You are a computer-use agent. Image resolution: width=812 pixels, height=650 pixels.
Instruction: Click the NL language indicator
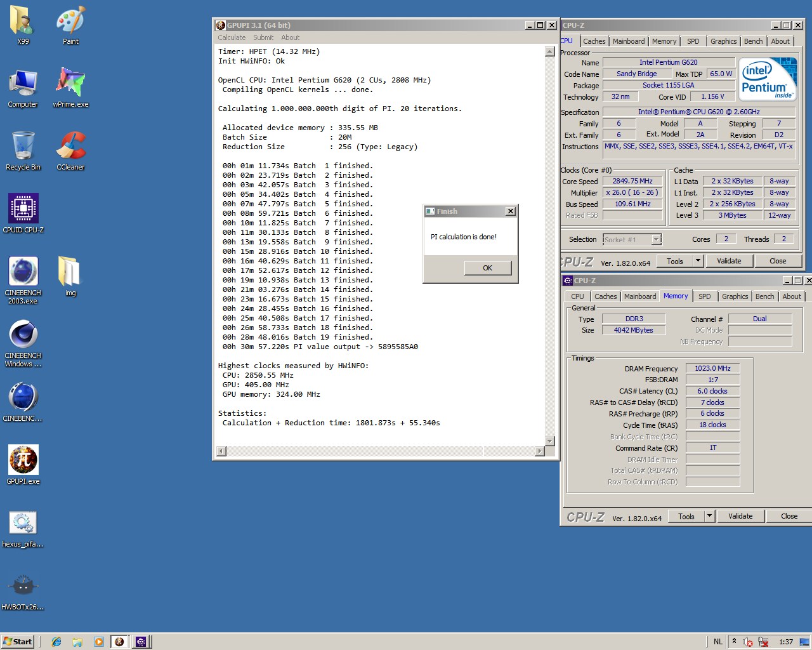pos(718,642)
